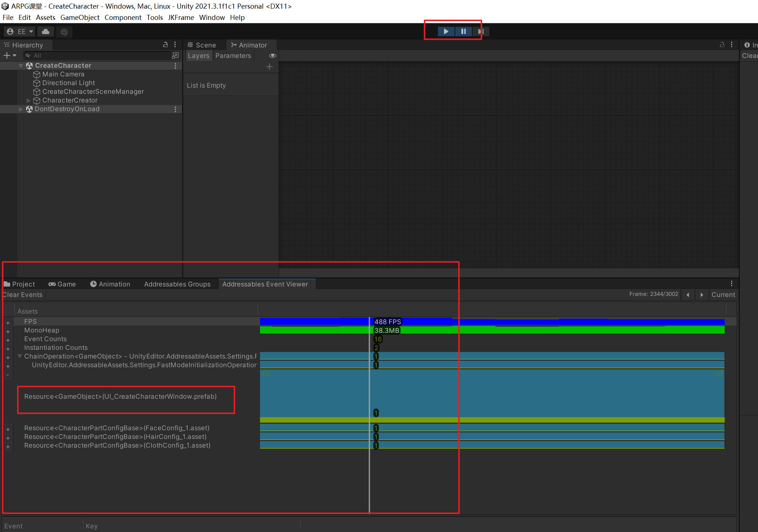
Task: Open the JKFrame menu
Action: (x=181, y=17)
